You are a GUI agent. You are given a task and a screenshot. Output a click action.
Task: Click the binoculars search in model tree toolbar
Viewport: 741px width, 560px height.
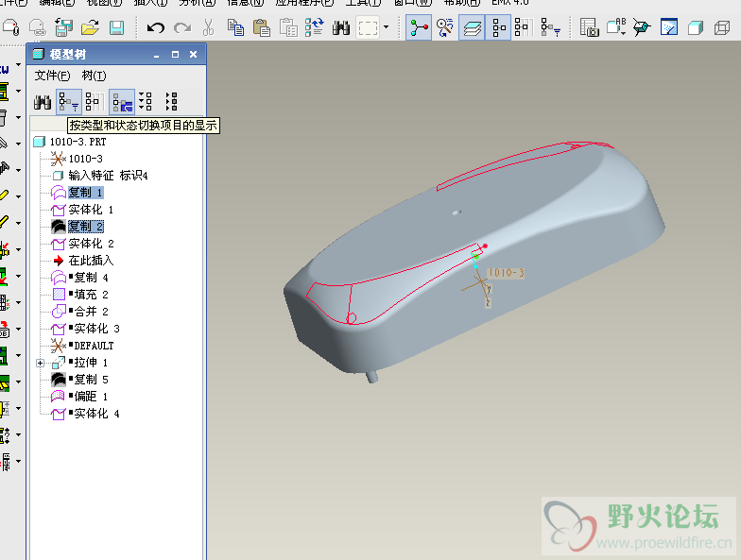(43, 102)
